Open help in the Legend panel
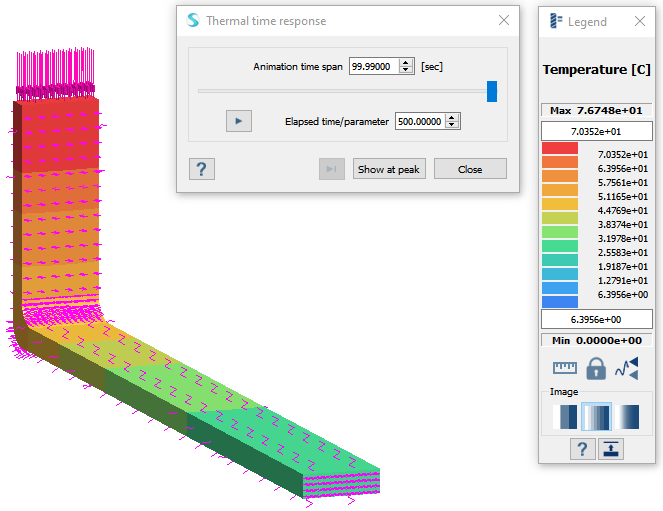 pos(582,449)
